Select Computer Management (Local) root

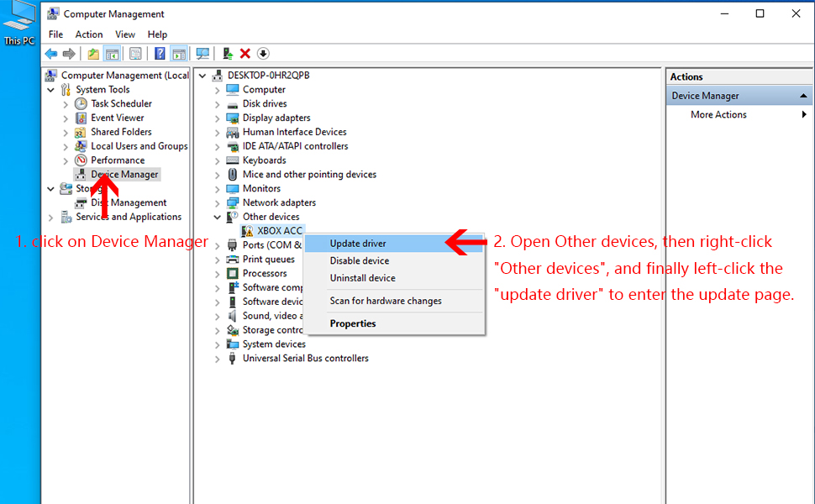pos(124,76)
